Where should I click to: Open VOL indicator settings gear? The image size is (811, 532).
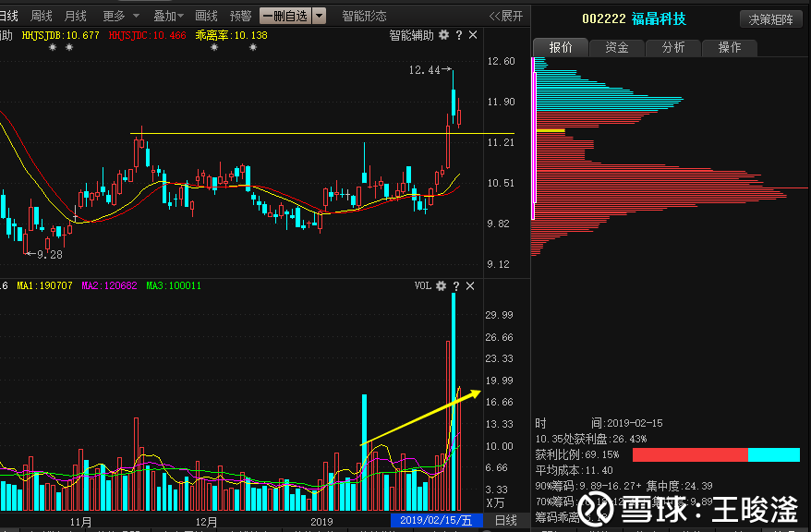(442, 286)
